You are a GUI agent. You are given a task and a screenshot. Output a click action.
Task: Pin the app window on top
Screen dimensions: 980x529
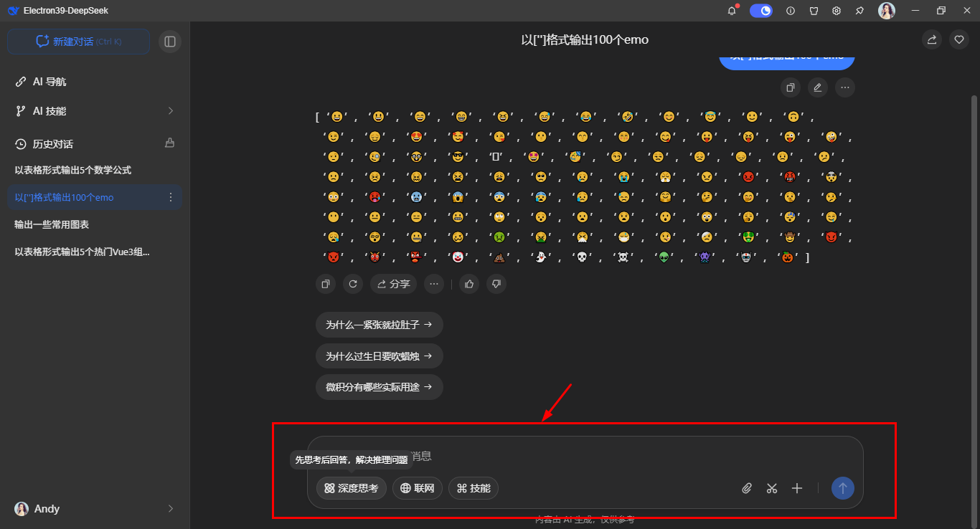pos(859,11)
